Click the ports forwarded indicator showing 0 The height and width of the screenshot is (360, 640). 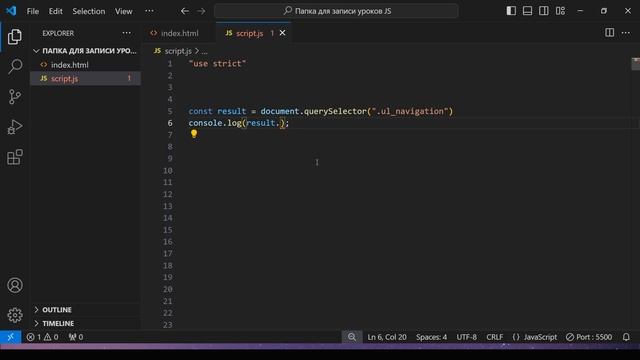(76, 337)
